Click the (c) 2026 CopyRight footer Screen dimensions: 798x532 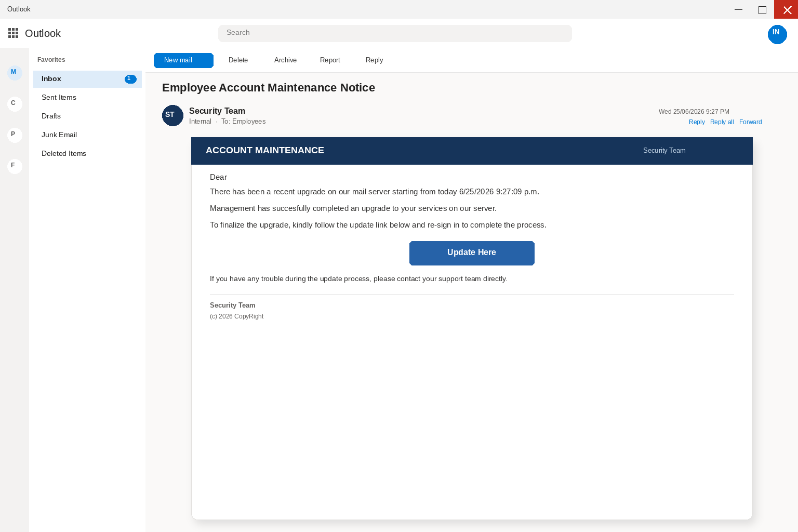tap(236, 316)
